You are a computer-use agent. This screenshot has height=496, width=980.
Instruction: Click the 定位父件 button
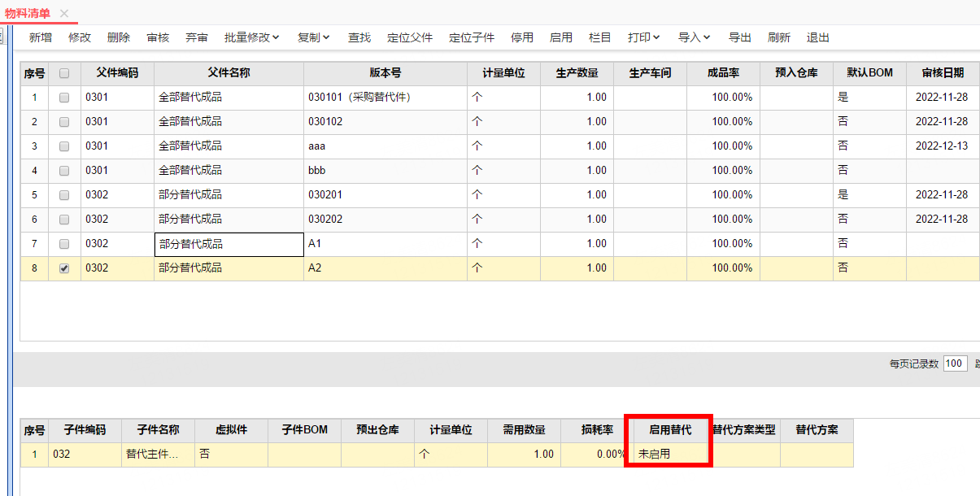(x=410, y=37)
